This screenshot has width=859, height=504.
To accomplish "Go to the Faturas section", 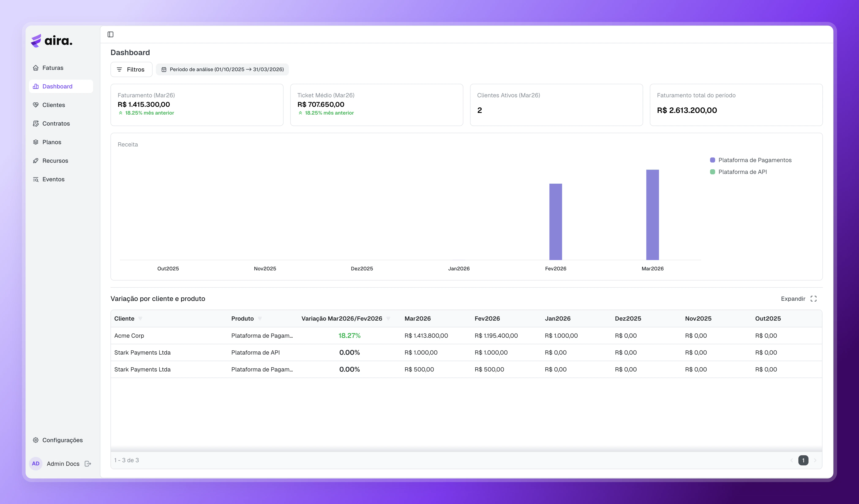I will [x=53, y=67].
